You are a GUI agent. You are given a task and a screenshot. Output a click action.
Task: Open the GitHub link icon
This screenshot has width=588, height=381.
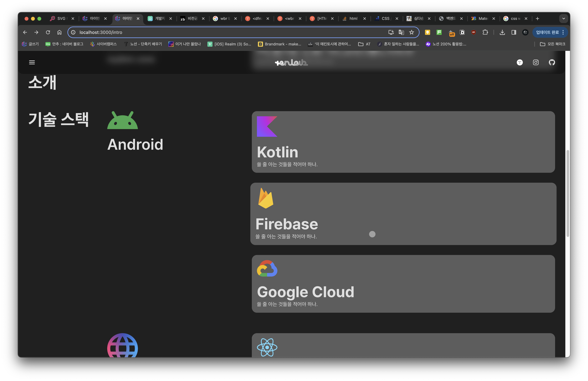[552, 62]
